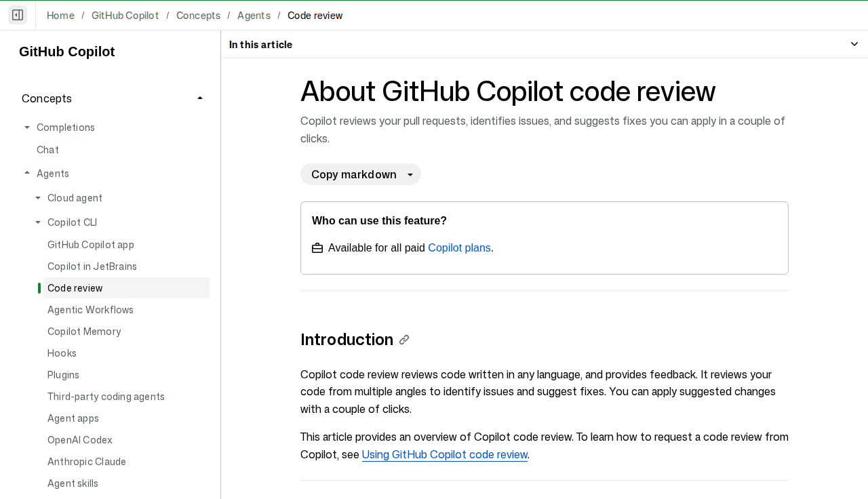This screenshot has height=499, width=868.
Task: Click the Agents sidebar label
Action: tap(53, 174)
